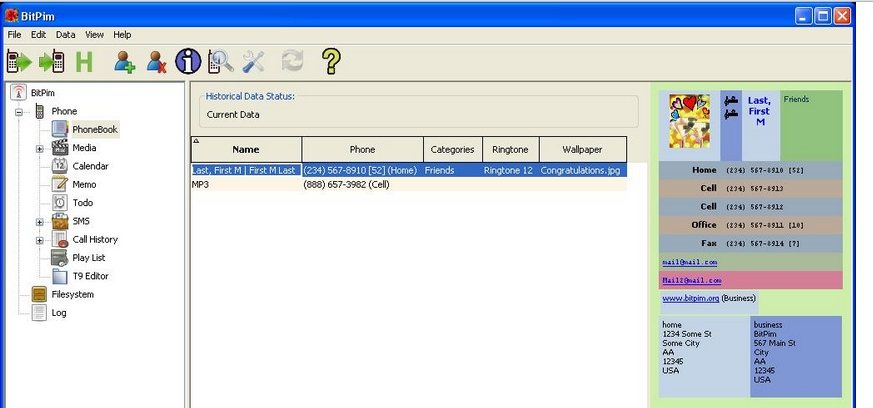Click the Log document icon

39,312
